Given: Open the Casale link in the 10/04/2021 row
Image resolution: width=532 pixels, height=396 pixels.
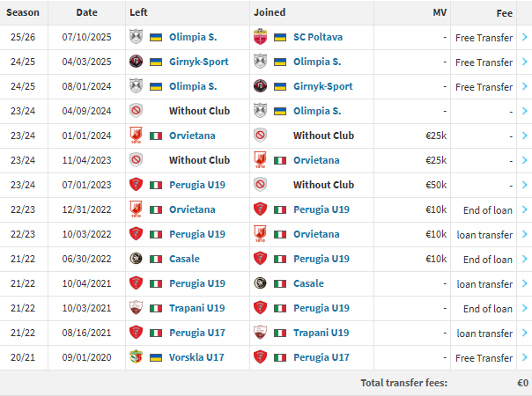Looking at the screenshot, I should tap(308, 283).
